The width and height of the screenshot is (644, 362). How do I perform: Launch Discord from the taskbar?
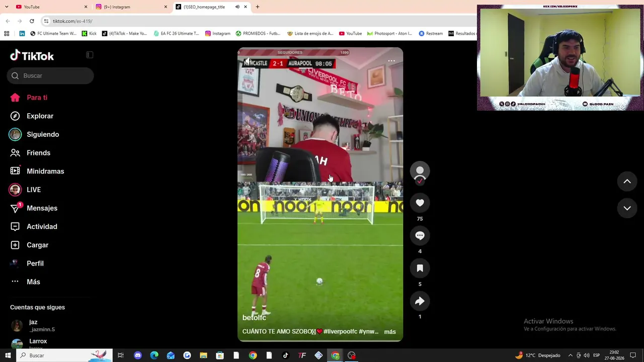[138, 355]
